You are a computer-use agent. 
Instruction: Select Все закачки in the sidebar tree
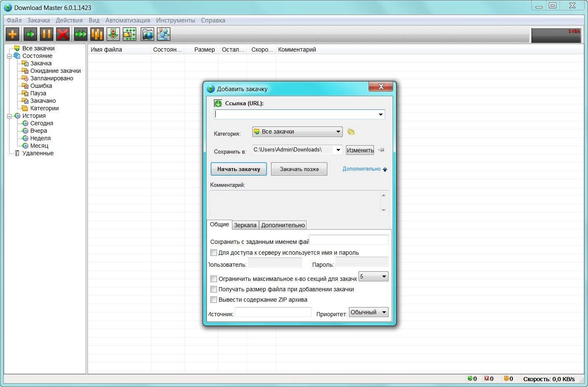[x=38, y=48]
